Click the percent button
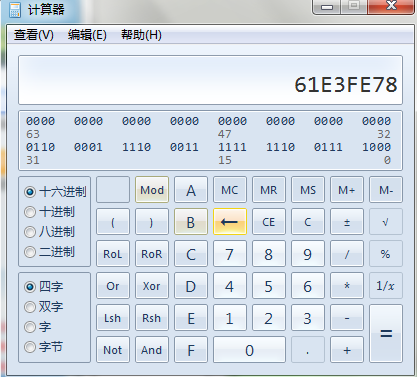Screen dimensions: 417x377 (386, 254)
